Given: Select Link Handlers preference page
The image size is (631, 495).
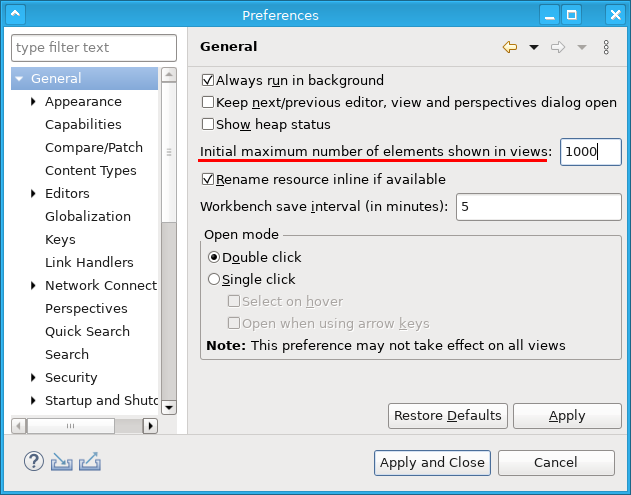Looking at the screenshot, I should [89, 262].
